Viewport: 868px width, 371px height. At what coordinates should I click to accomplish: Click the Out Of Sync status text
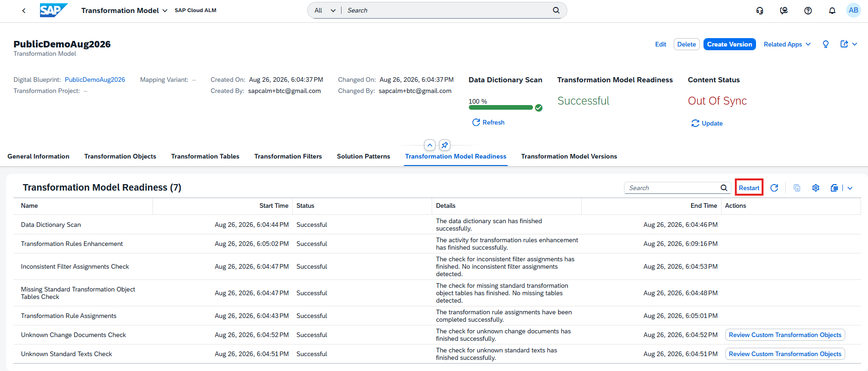point(717,101)
